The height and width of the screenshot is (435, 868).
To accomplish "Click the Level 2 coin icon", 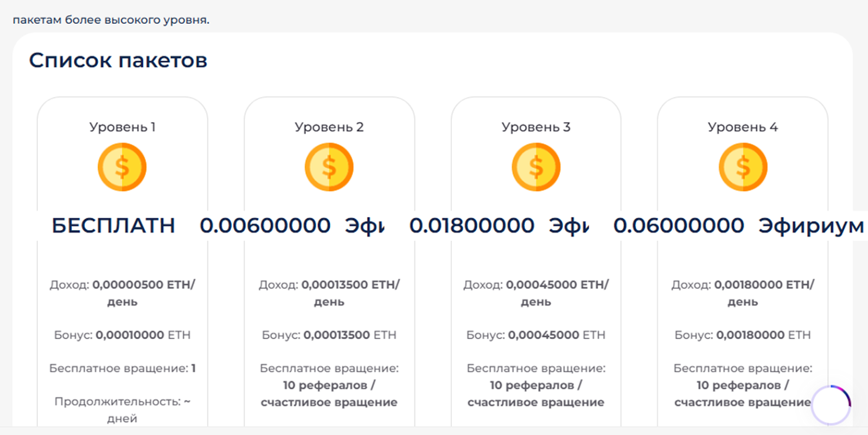I will pos(329,167).
